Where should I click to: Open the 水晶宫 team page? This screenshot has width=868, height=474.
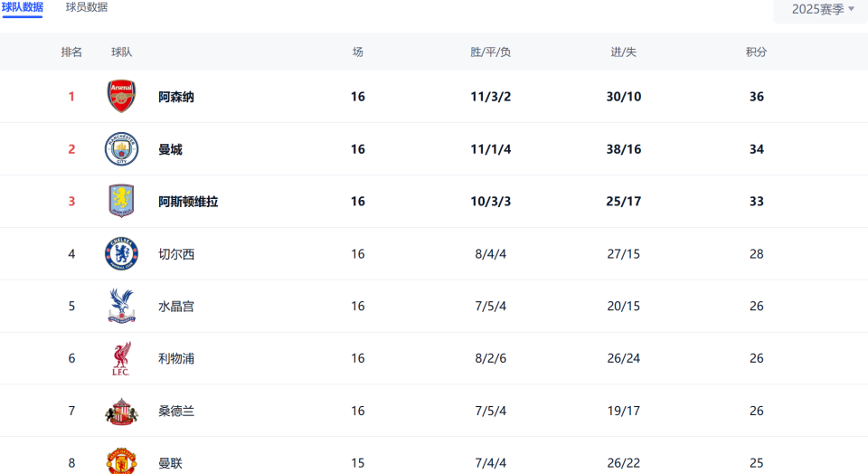pyautogui.click(x=176, y=307)
